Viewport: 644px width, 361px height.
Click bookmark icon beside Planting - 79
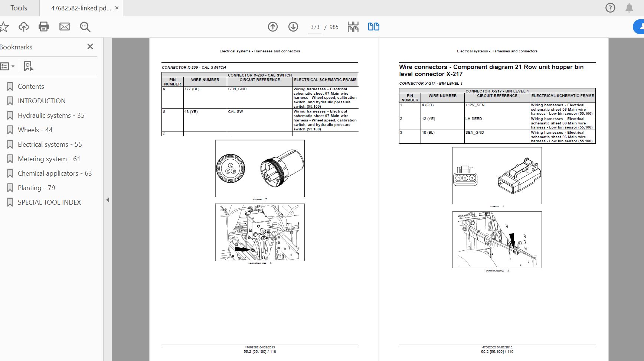click(10, 188)
